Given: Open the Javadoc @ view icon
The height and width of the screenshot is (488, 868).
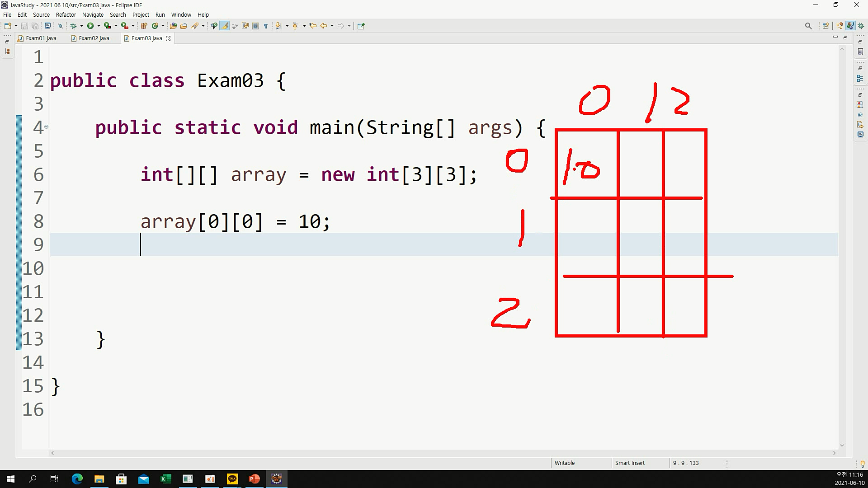Looking at the screenshot, I should coord(860,115).
